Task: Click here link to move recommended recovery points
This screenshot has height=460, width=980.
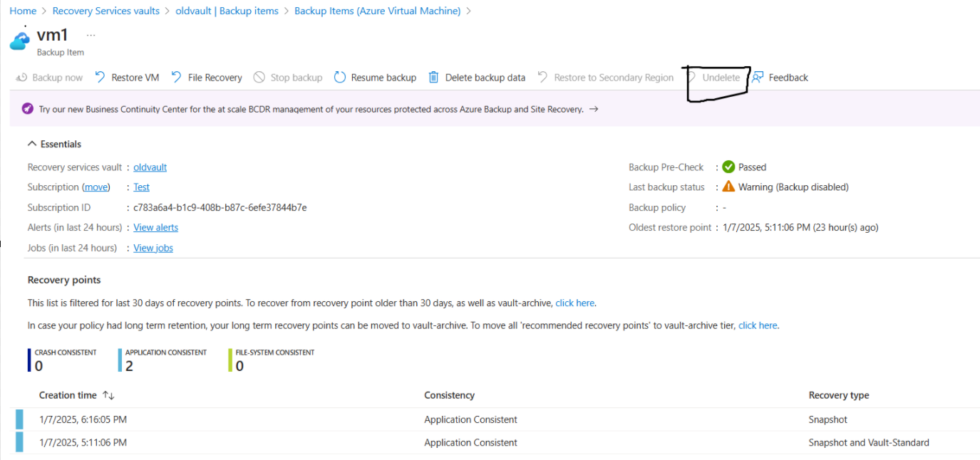Action: point(758,325)
